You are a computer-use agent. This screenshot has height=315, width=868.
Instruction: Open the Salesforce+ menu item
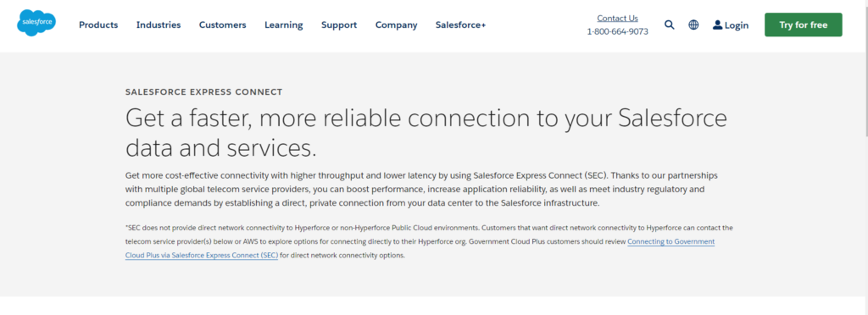(460, 25)
